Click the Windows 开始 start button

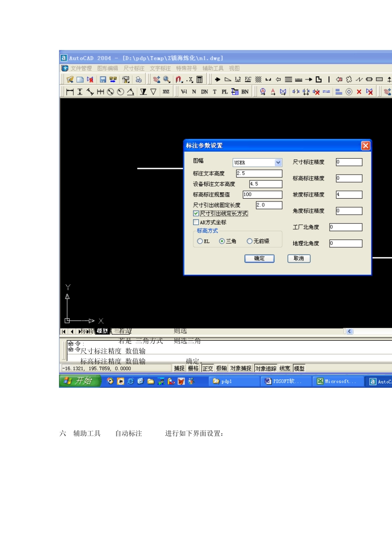click(80, 381)
